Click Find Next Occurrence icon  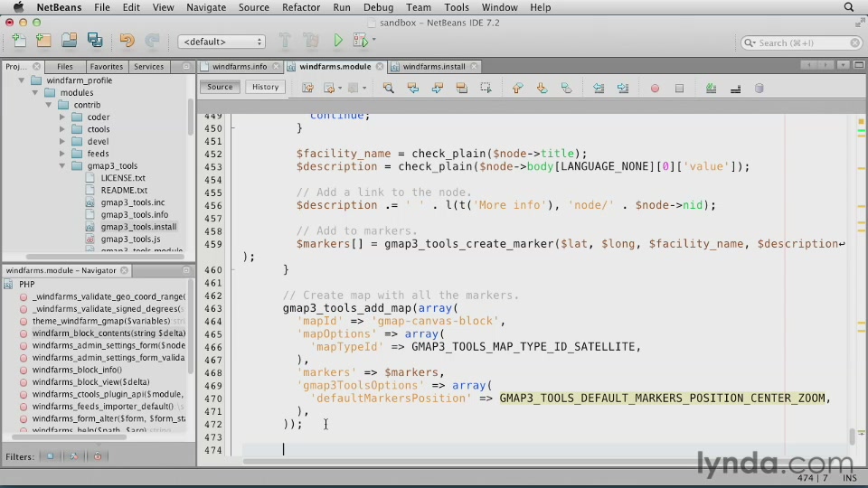tap(438, 88)
